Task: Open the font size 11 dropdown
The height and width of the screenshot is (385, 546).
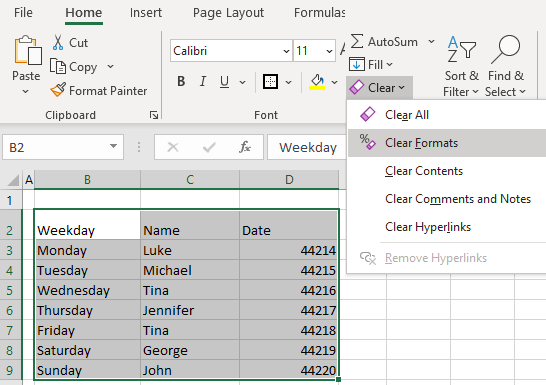Action: (329, 51)
